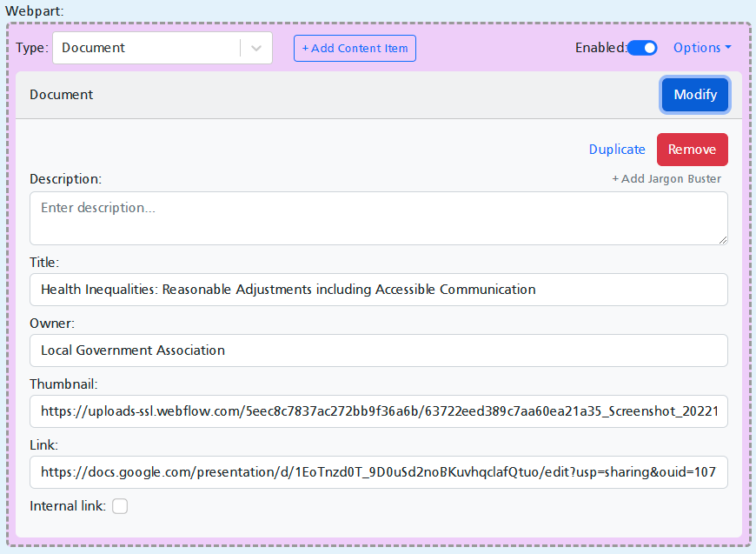Toggle the webpart Enabled switch off
This screenshot has width=756, height=554.
tap(642, 48)
